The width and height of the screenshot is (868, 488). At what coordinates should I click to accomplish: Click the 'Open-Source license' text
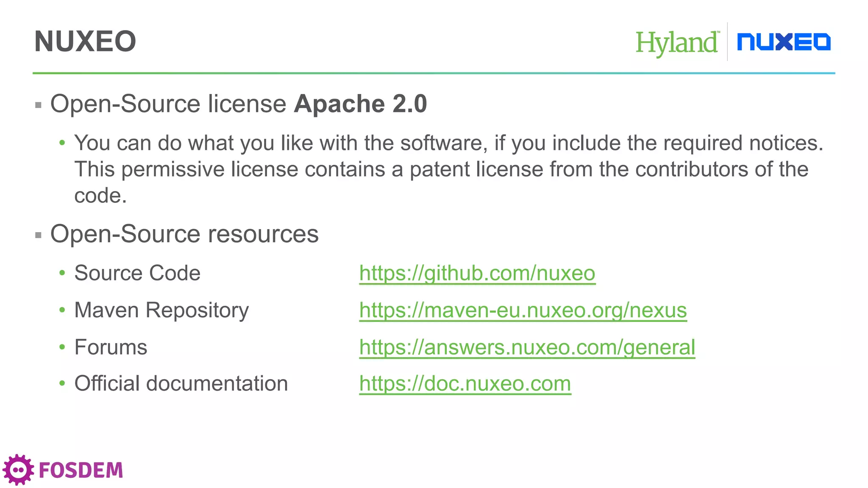(x=168, y=104)
